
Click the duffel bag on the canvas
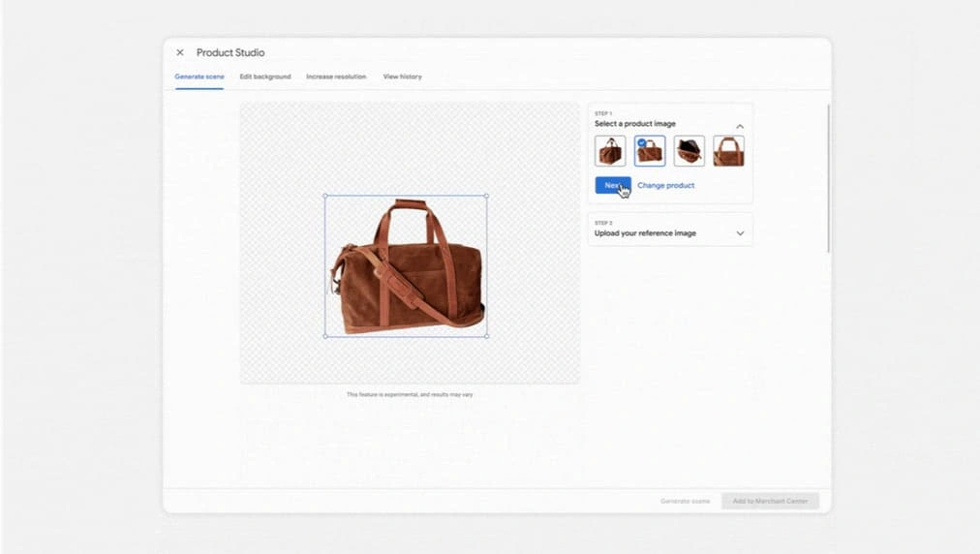[x=408, y=267]
